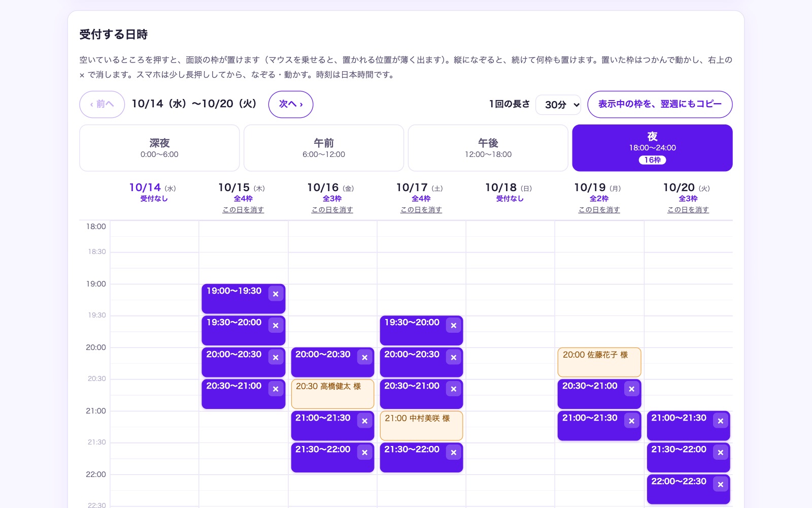
Task: Click この日を消す under 10/17
Action: [421, 209]
